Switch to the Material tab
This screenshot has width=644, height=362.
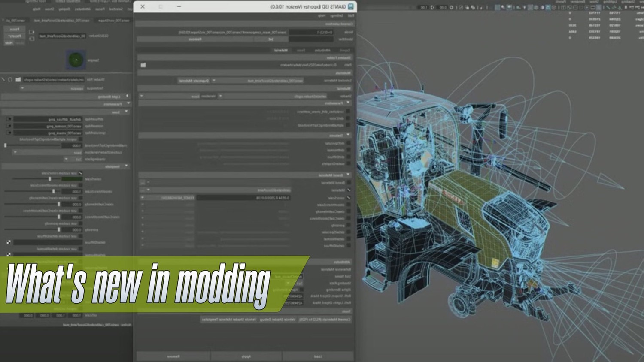(x=281, y=50)
